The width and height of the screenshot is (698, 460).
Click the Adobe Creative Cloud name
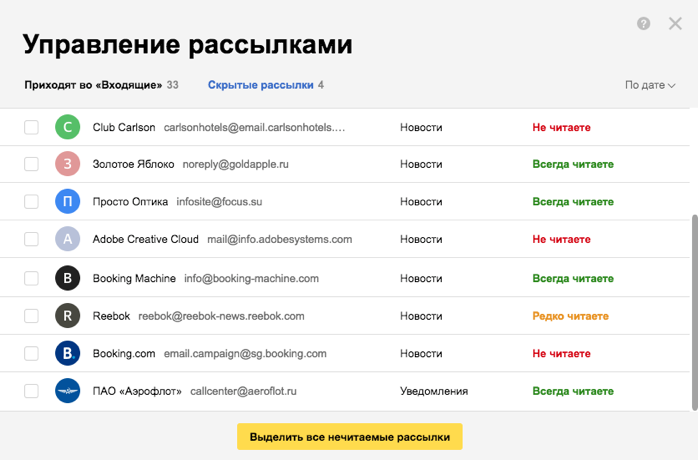tap(146, 239)
